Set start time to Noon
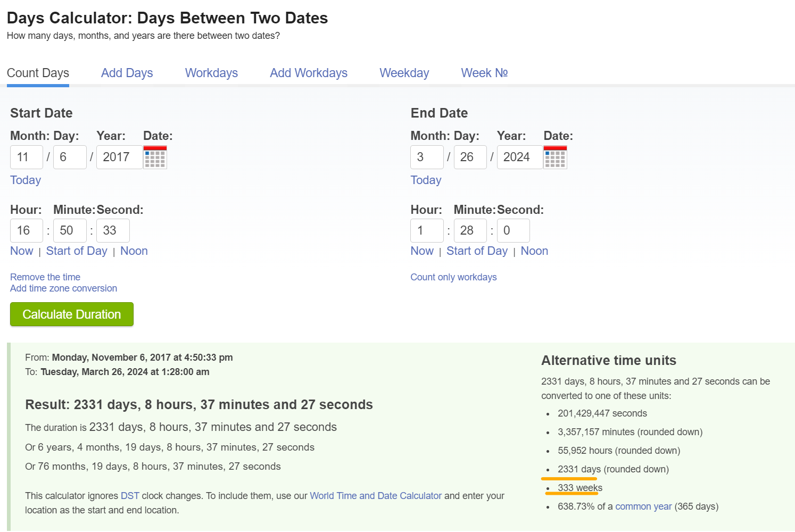Screen dimensions: 795x532 (134, 251)
